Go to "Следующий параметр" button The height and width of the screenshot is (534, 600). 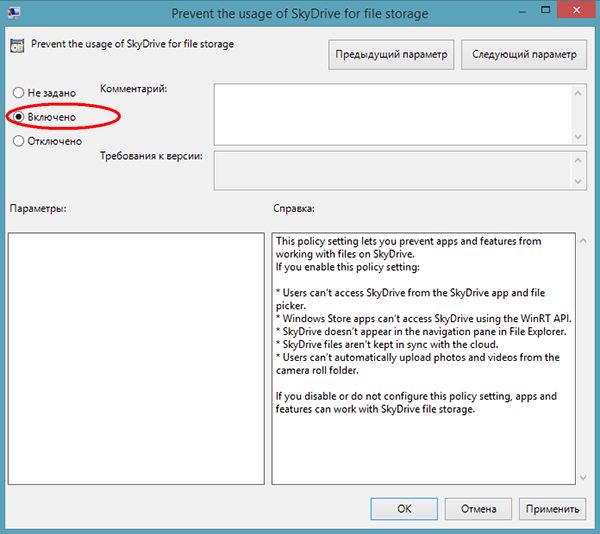[524, 54]
